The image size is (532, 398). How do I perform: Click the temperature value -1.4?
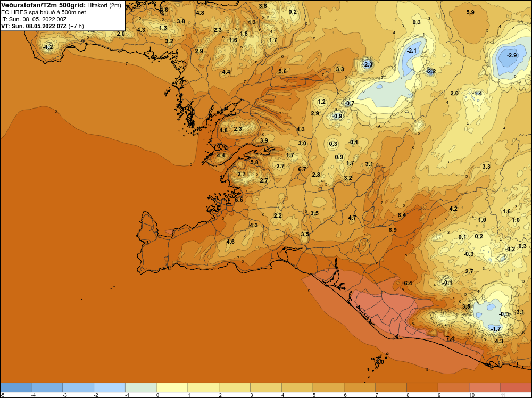477,93
